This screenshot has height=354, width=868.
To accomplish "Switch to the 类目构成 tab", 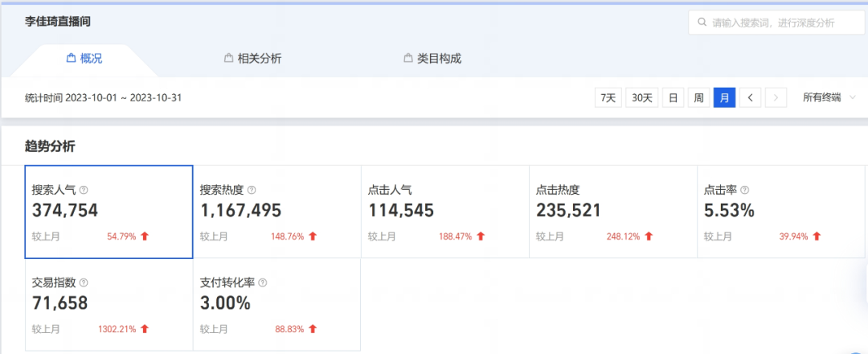I will click(x=432, y=59).
